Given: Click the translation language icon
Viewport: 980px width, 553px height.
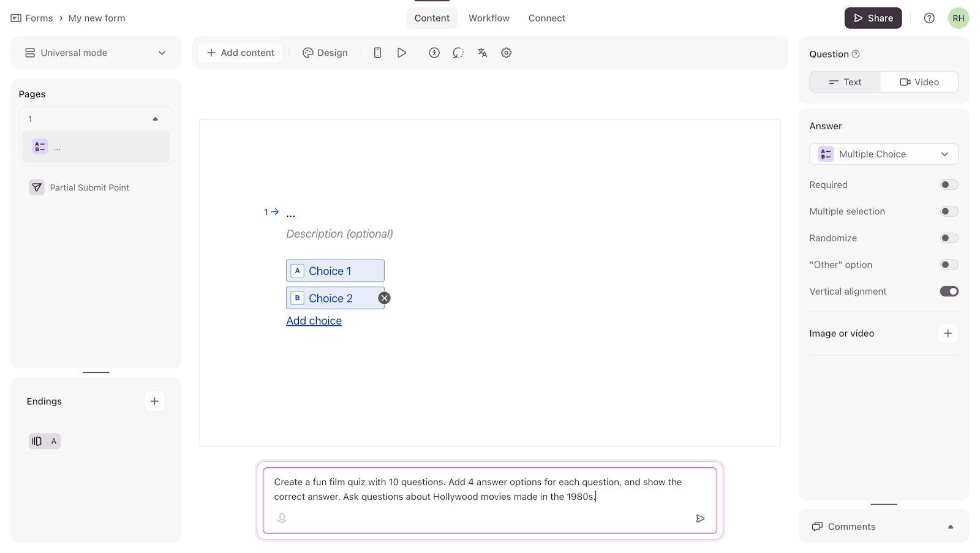Looking at the screenshot, I should 482,53.
